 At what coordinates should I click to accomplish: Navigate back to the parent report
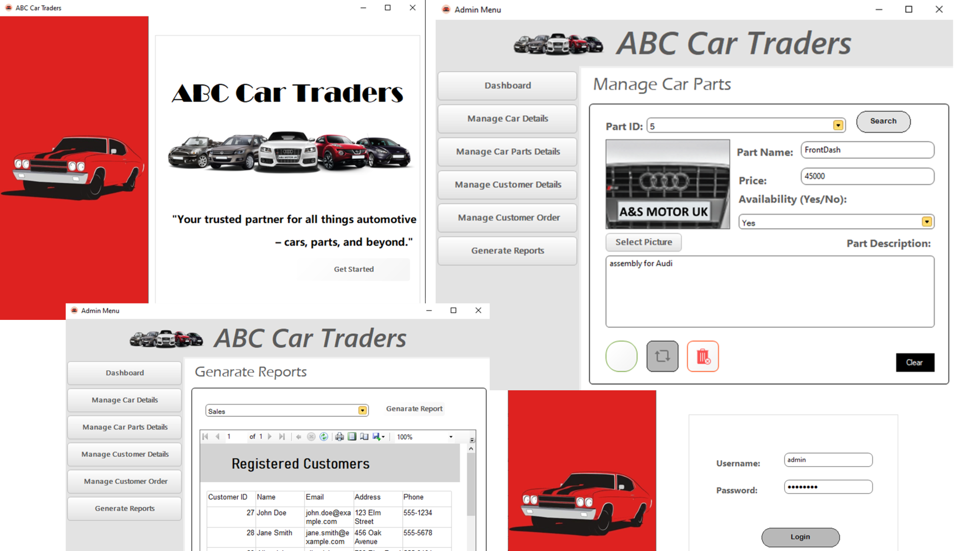[x=299, y=437]
